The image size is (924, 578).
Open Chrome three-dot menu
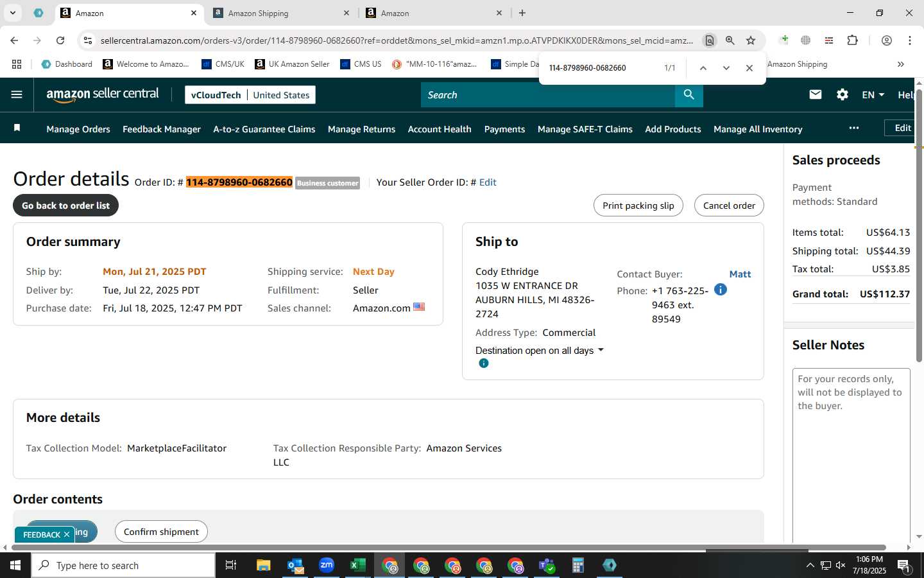pyautogui.click(x=909, y=40)
